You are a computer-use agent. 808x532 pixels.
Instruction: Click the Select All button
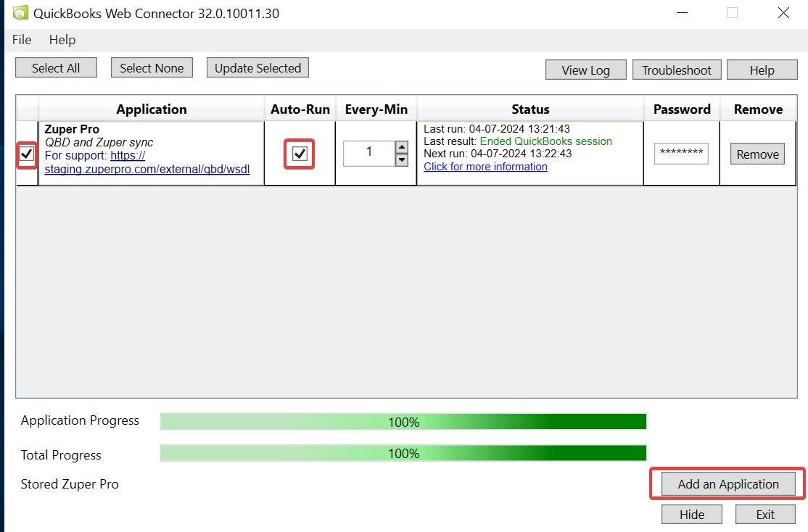pyautogui.click(x=56, y=68)
